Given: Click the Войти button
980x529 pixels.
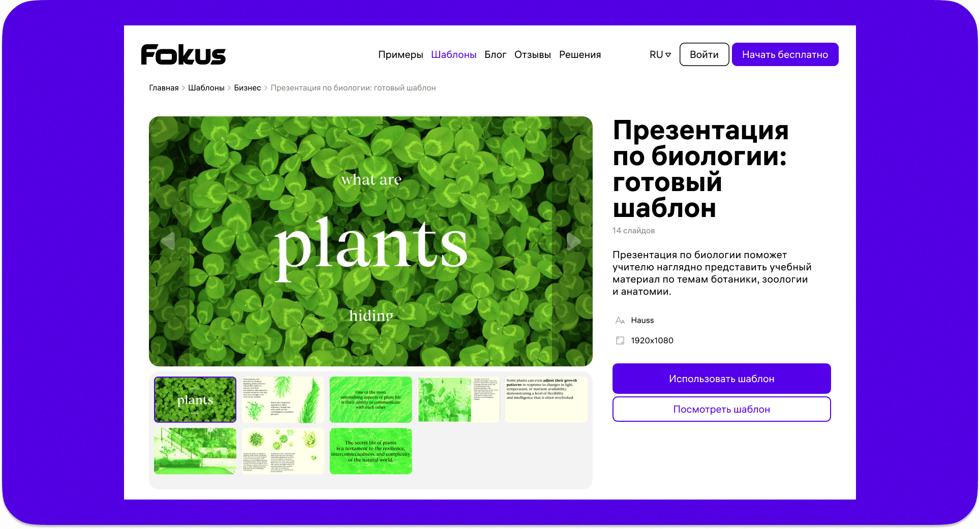Looking at the screenshot, I should pyautogui.click(x=704, y=54).
